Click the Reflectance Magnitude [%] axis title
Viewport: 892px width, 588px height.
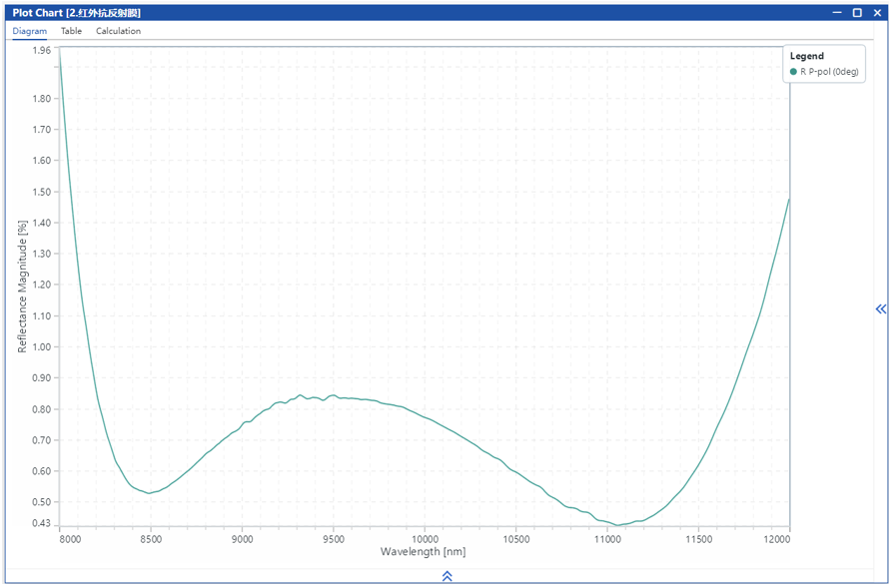tap(22, 287)
